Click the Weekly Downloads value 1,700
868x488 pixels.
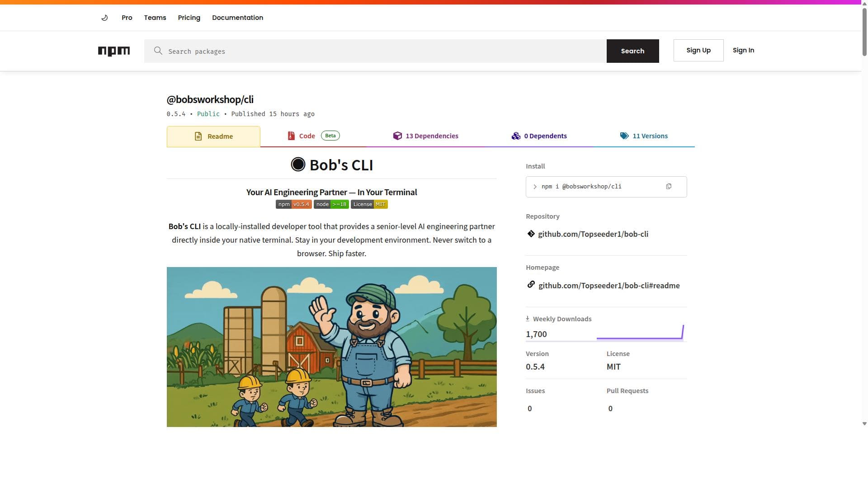click(x=536, y=334)
